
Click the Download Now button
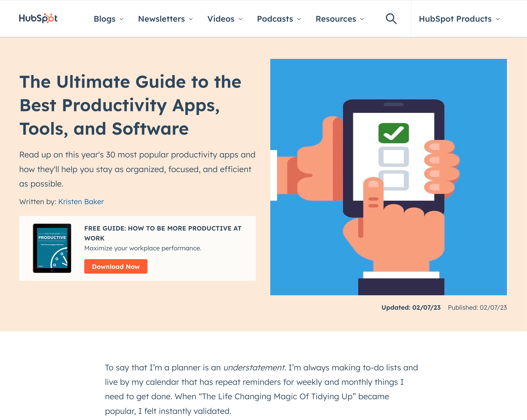point(116,266)
